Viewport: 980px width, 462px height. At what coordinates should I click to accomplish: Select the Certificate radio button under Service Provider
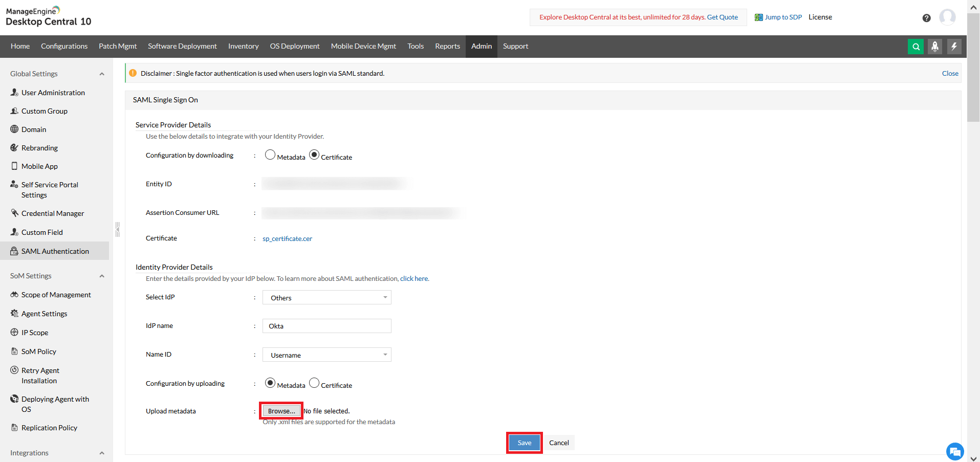click(x=314, y=155)
